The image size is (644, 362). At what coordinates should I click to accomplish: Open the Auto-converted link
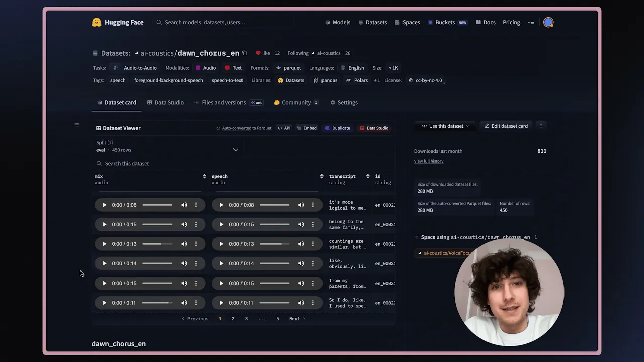click(236, 128)
